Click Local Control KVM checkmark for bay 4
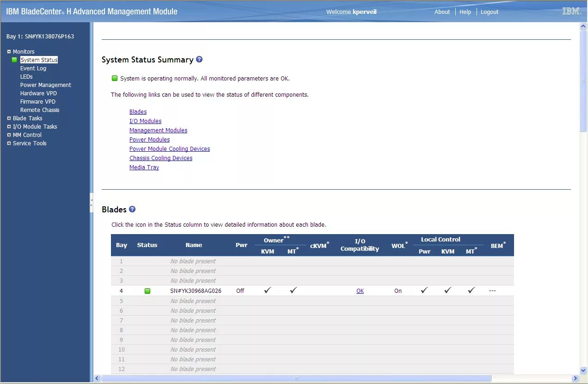Viewport: 588px width, 384px height. point(447,291)
